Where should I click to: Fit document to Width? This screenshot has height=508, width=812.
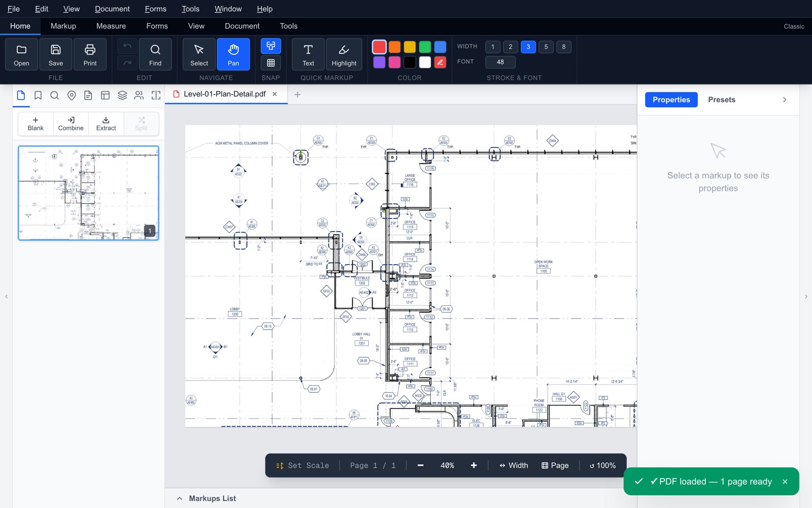pyautogui.click(x=514, y=465)
